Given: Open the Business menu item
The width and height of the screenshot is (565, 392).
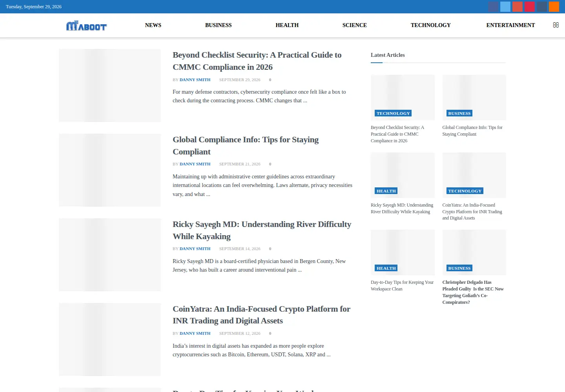Looking at the screenshot, I should [x=218, y=25].
